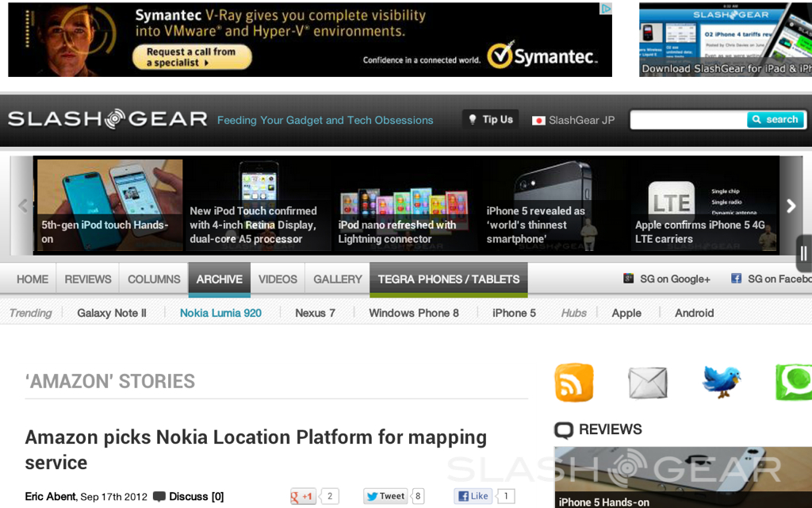
Task: Advance carousel with right arrow
Action: click(x=791, y=206)
